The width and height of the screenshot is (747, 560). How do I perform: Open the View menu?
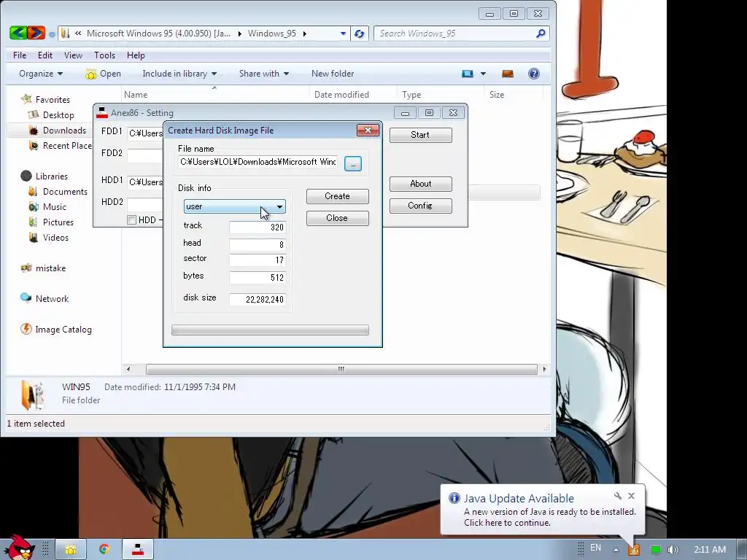click(74, 55)
